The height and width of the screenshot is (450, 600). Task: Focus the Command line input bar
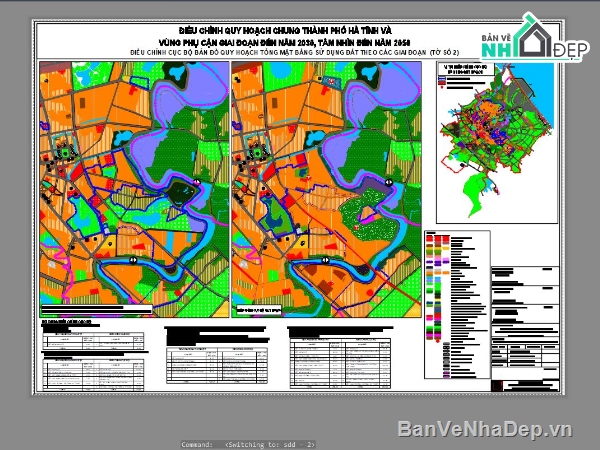pyautogui.click(x=300, y=442)
